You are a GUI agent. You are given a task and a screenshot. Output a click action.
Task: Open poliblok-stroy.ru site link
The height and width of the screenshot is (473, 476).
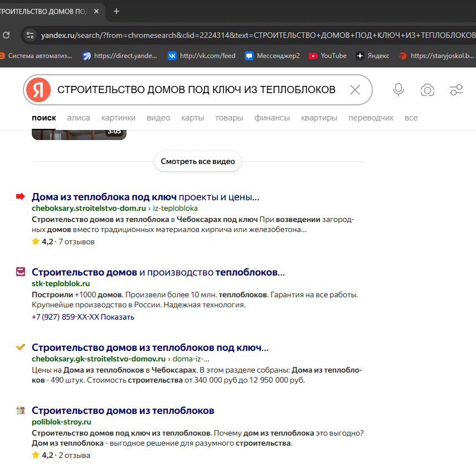click(61, 422)
